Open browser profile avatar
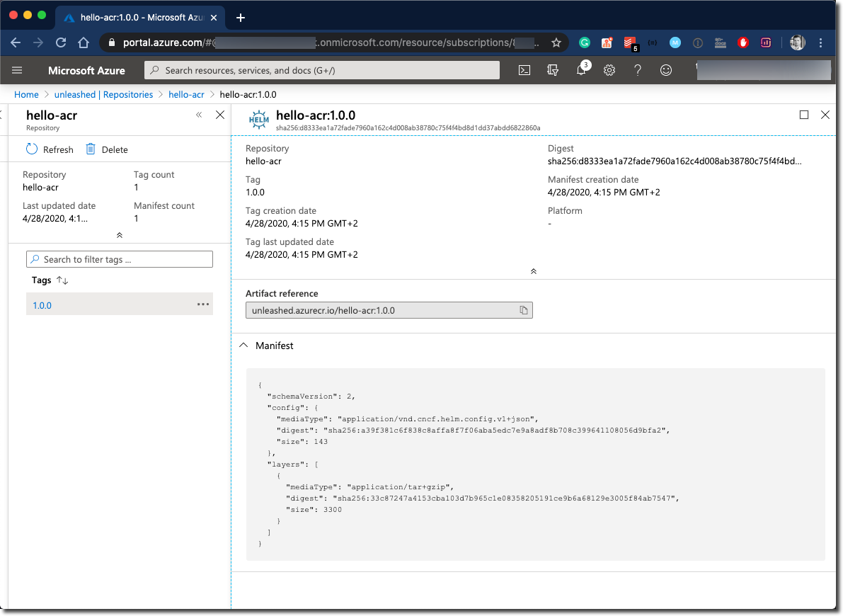843x616 pixels. tap(797, 42)
